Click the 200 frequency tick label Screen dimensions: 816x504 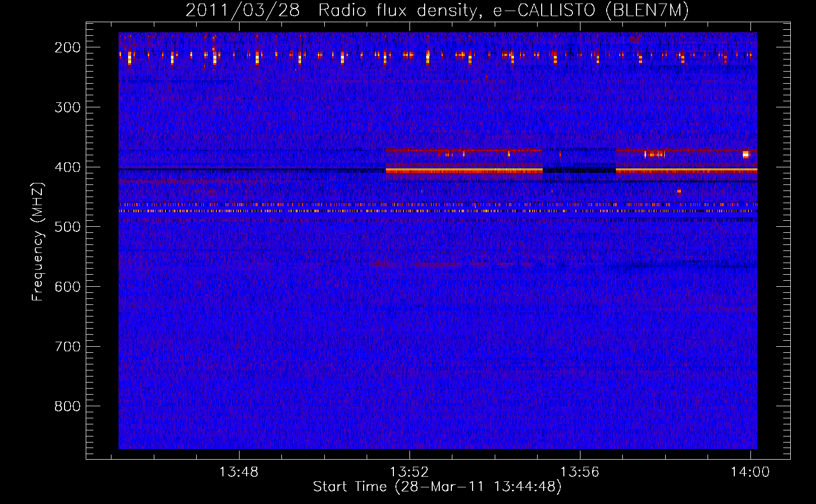[x=68, y=47]
